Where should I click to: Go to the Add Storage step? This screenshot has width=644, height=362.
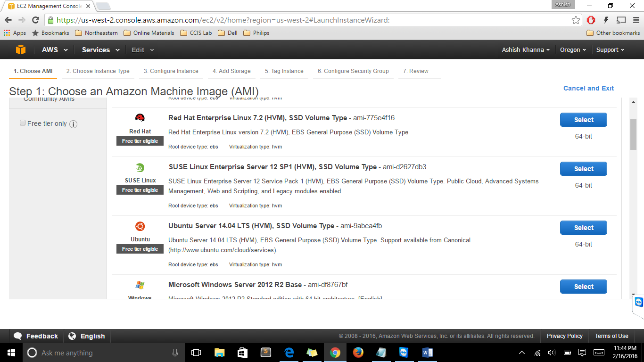click(x=231, y=71)
